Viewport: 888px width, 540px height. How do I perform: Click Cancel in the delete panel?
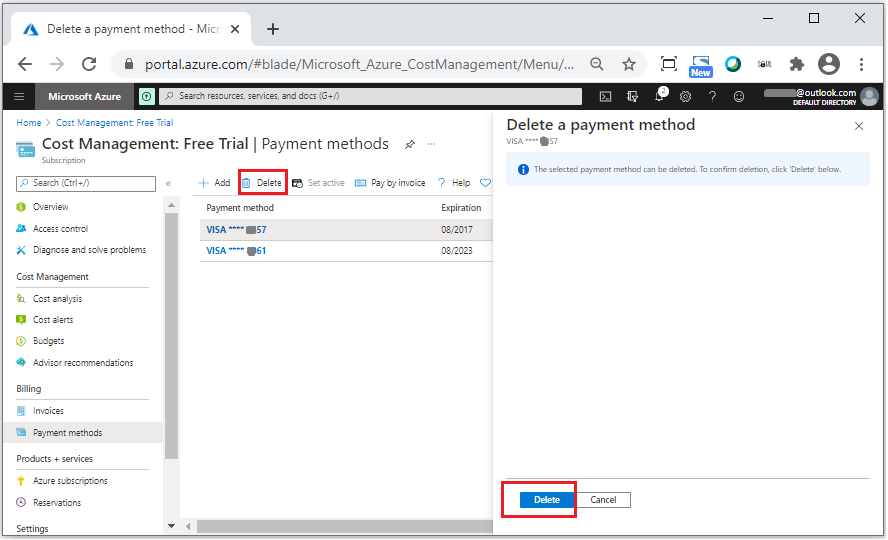(603, 500)
